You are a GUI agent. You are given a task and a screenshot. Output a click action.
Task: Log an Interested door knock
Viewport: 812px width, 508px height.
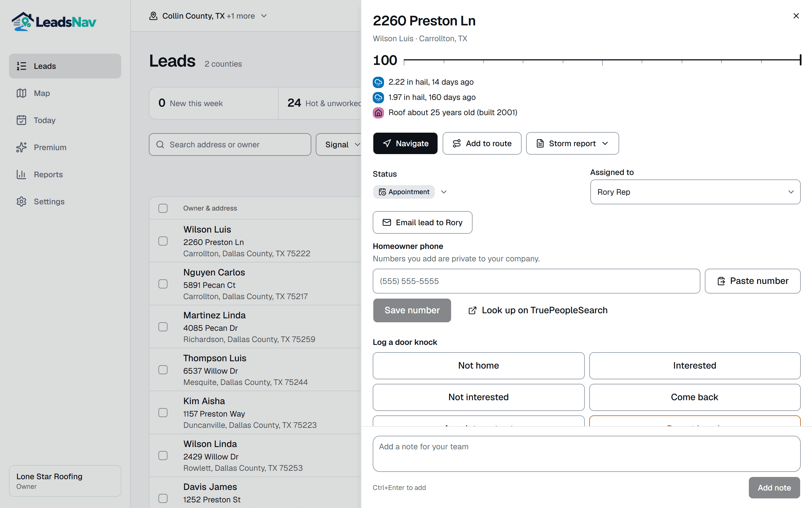tap(694, 365)
